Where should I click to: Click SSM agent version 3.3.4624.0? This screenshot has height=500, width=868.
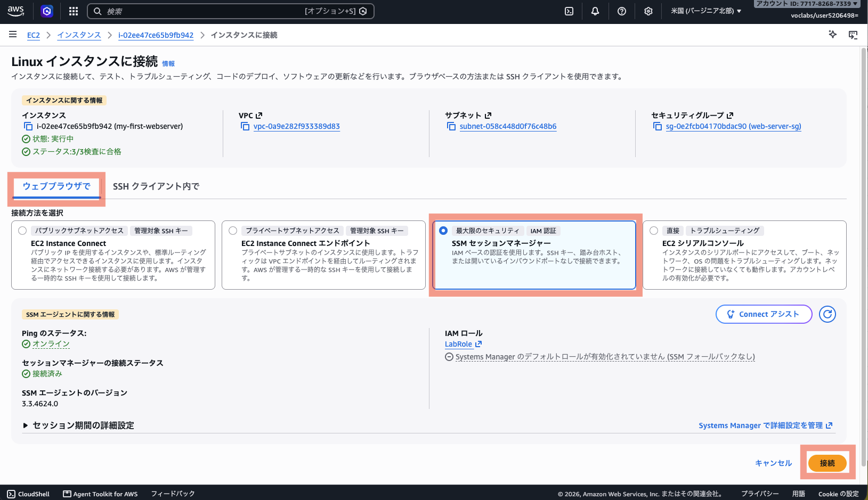tap(40, 404)
